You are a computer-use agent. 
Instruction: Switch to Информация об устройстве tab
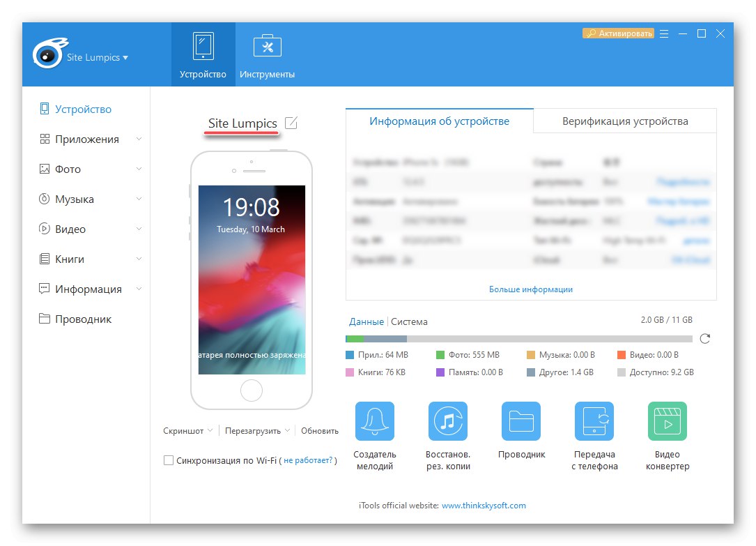pos(439,121)
